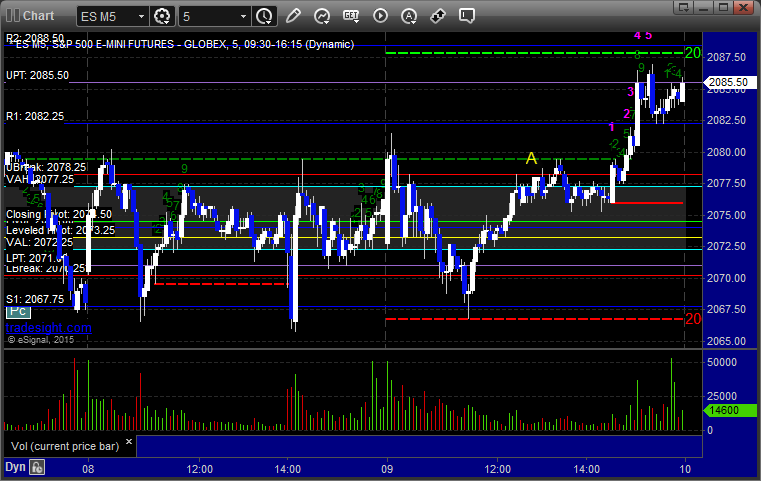The image size is (761, 481).
Task: Expand the 5 interval dropdown
Action: pyautogui.click(x=244, y=17)
